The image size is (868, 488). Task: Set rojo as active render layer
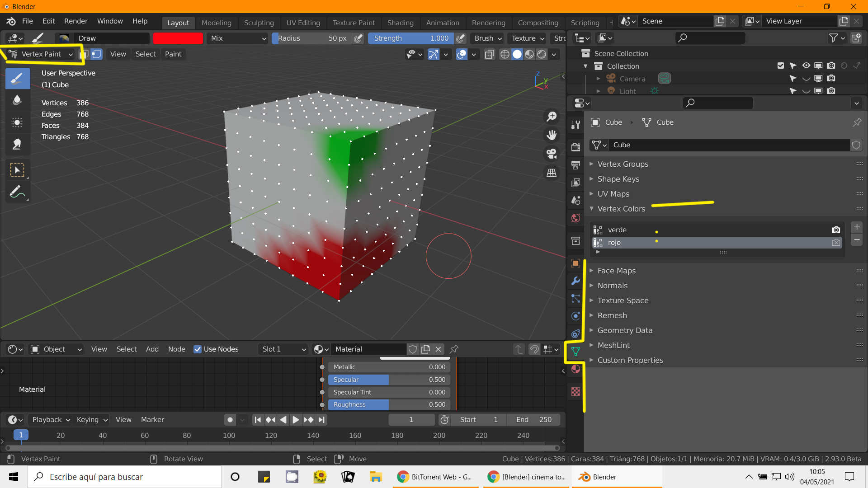click(836, 243)
